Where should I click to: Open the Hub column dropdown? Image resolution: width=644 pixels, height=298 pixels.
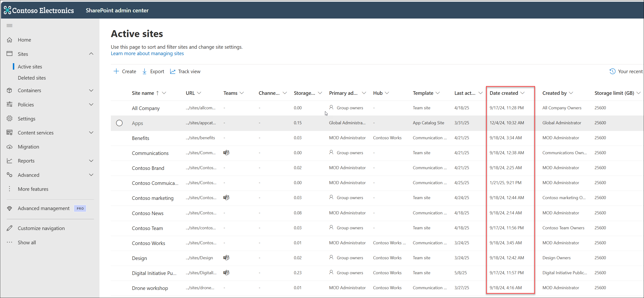pyautogui.click(x=387, y=93)
